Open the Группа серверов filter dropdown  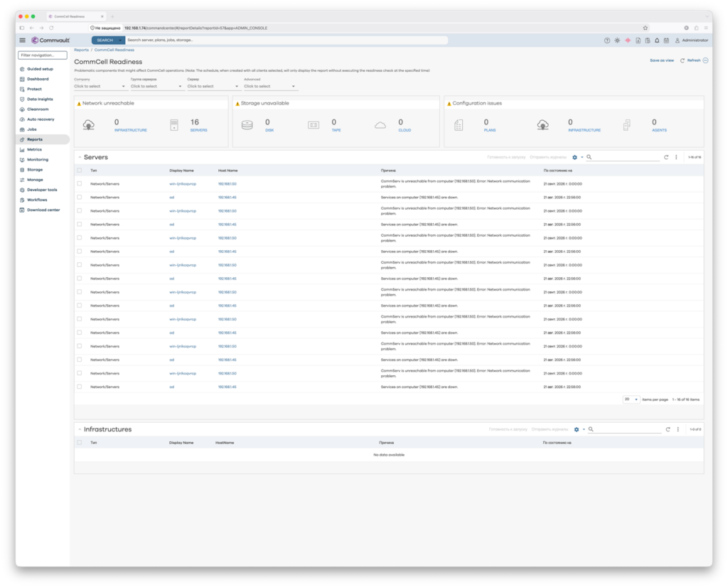pyautogui.click(x=156, y=86)
